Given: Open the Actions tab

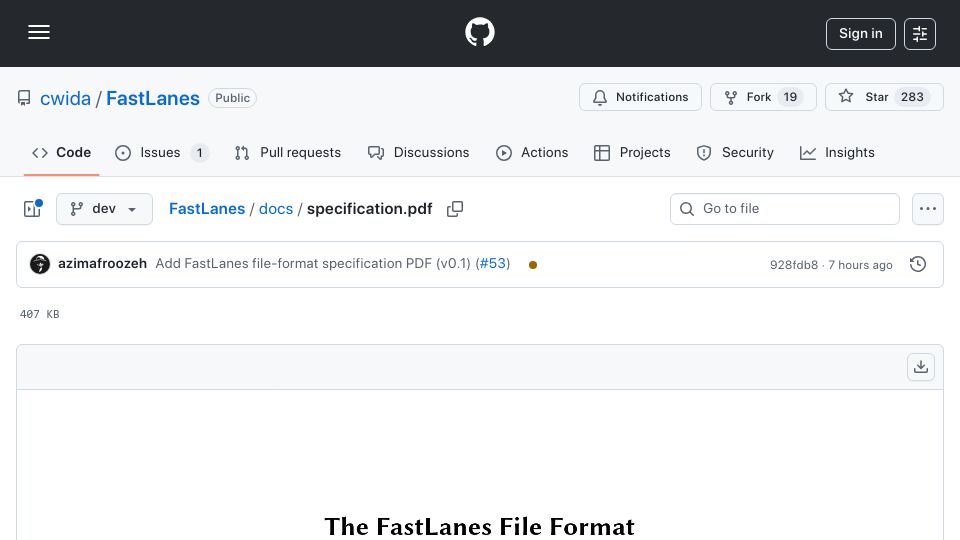Looking at the screenshot, I should tap(531, 152).
